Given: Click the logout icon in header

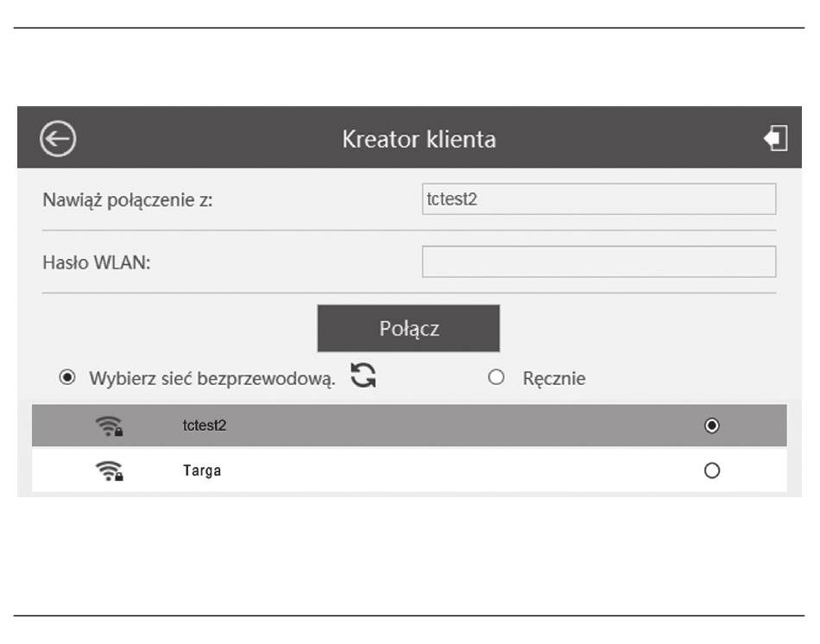Looking at the screenshot, I should (776, 138).
